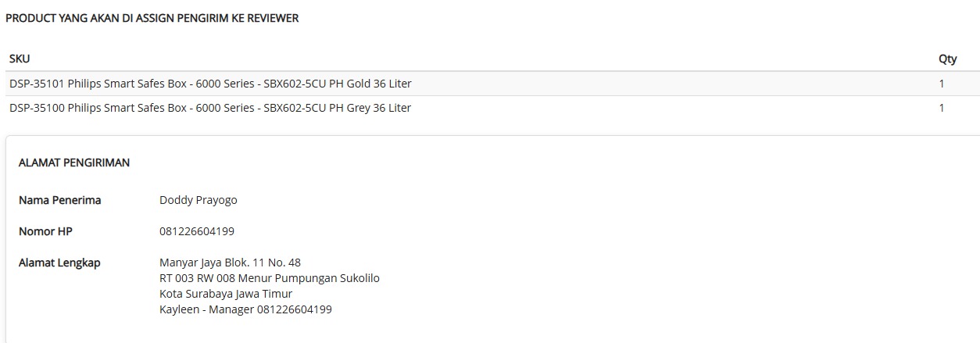Click the RT 003 RW 008 address line
This screenshot has width=980, height=343.
270,278
